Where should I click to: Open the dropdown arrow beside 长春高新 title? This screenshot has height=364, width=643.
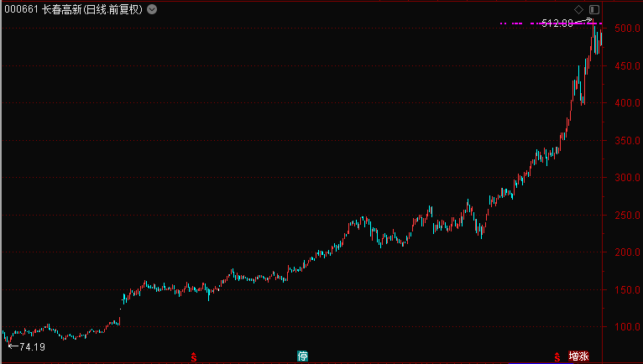(152, 9)
